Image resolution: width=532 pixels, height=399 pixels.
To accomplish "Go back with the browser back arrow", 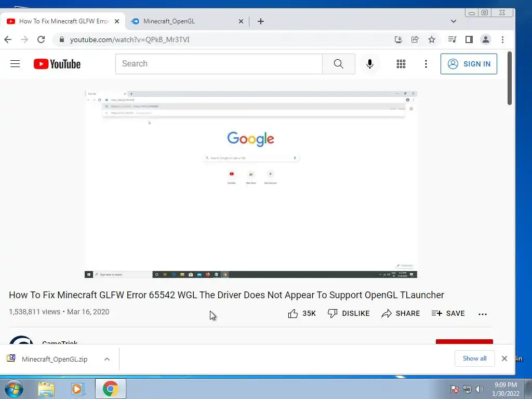I will click(8, 39).
